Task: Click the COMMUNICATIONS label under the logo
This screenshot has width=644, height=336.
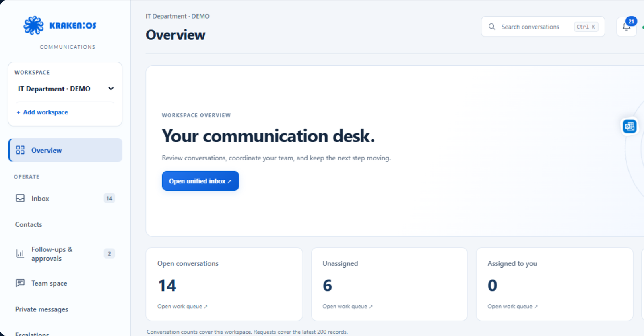Action: [x=68, y=47]
